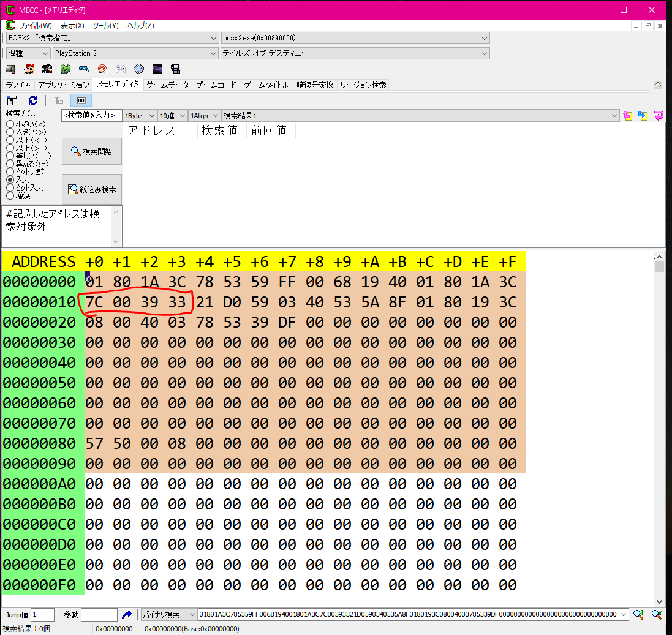672x635 pixels.
Task: Click the 移動 address input field
Action: (x=99, y=615)
